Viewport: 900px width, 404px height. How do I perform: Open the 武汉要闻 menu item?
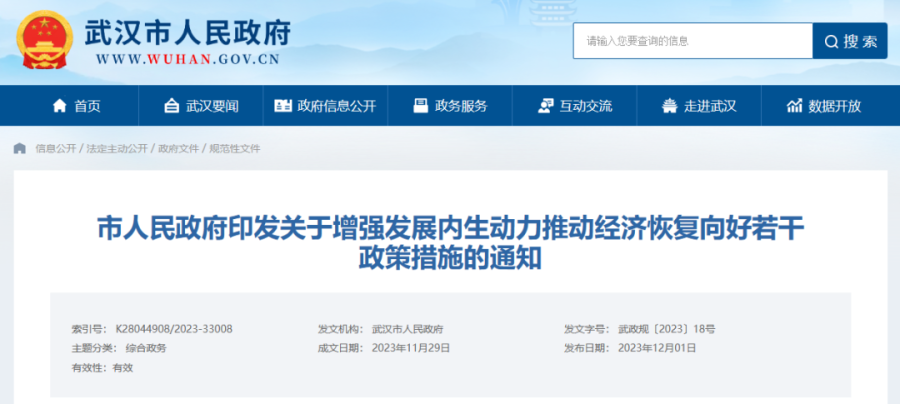(x=201, y=106)
